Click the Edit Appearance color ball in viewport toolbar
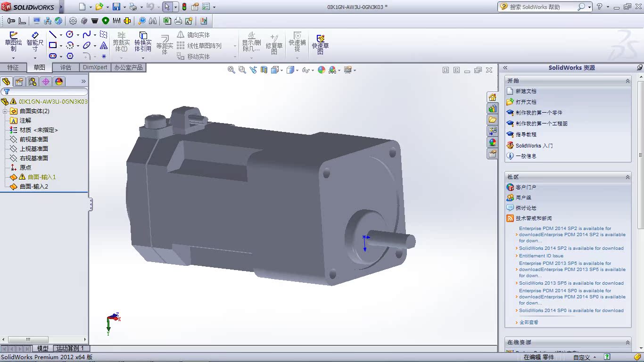Screen dimensions: 644x362 [322, 70]
